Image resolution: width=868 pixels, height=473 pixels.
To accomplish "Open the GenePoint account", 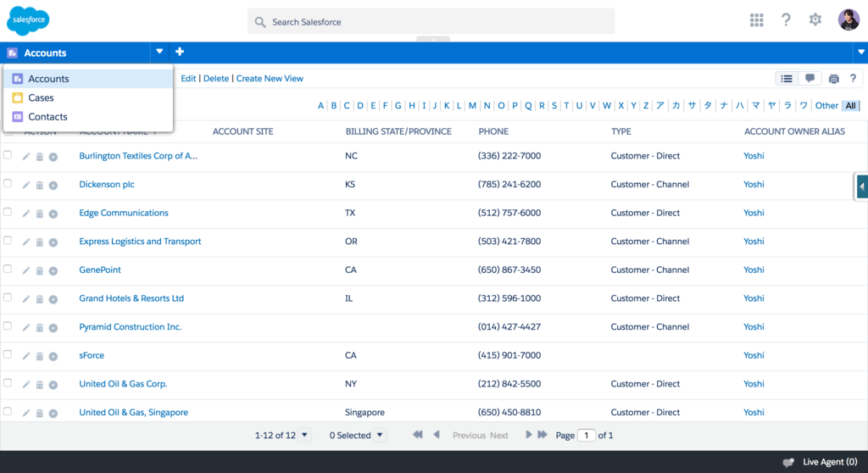I will tap(100, 270).
